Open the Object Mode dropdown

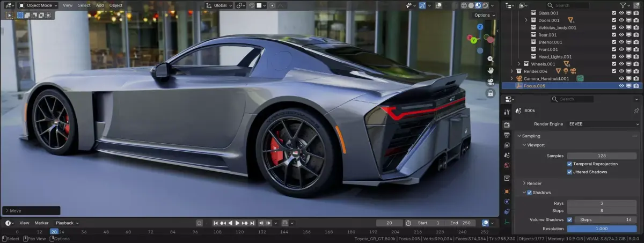(38, 5)
